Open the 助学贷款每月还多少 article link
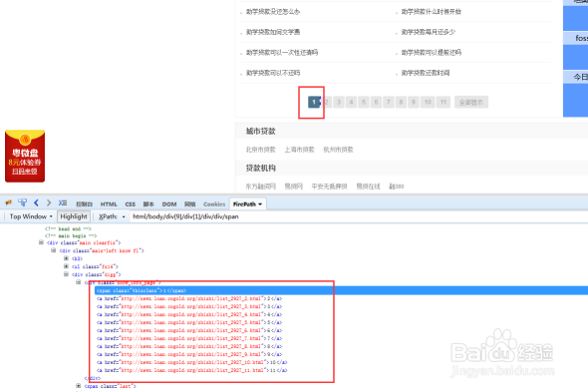Screen dimensions: 588x392 click(x=429, y=32)
